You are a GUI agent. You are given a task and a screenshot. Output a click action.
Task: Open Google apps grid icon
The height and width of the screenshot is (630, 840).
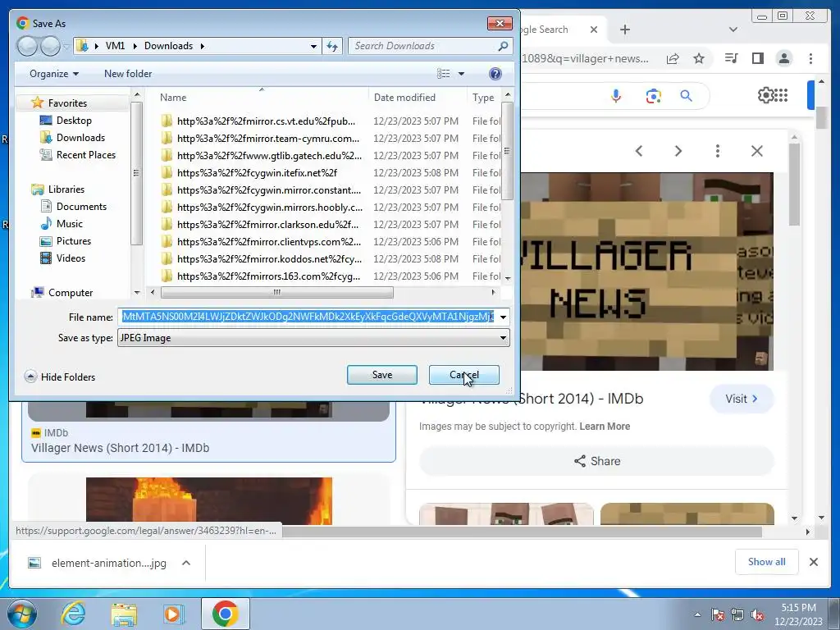(x=781, y=95)
